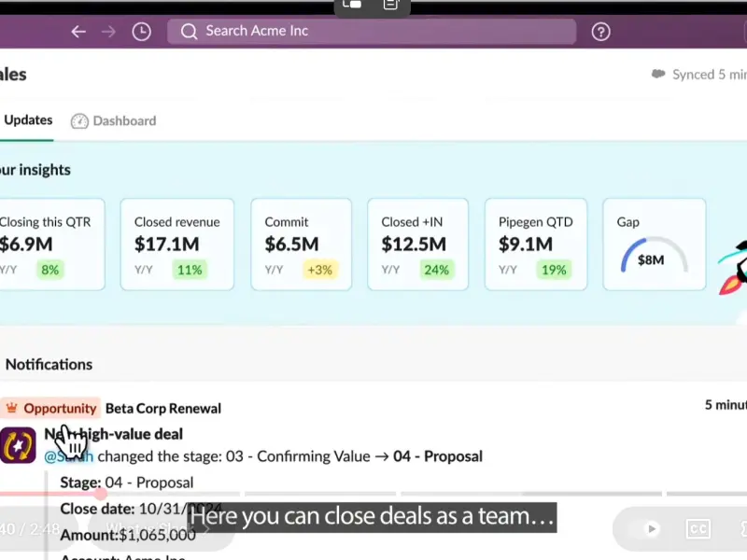Click the Salesforce cloud sync icon
The image size is (747, 560).
(658, 75)
